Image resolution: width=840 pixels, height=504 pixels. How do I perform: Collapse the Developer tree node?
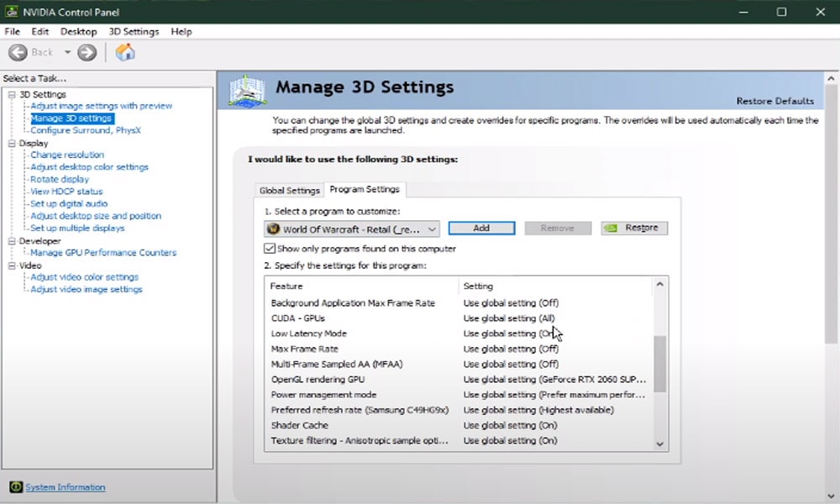[x=12, y=241]
